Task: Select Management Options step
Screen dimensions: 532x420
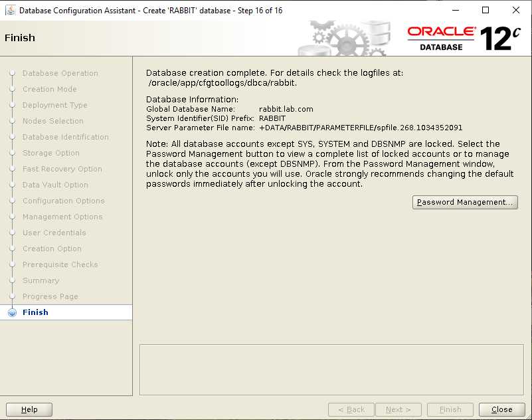Action: coord(62,217)
